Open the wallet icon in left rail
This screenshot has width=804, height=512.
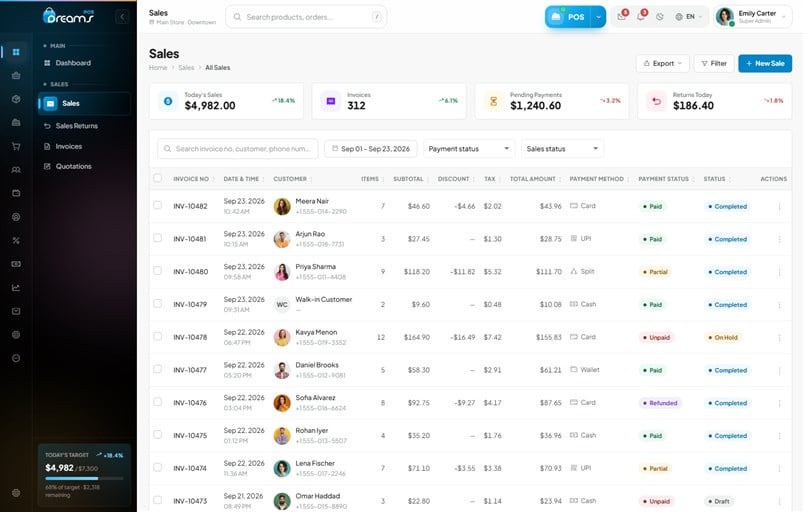(x=16, y=193)
